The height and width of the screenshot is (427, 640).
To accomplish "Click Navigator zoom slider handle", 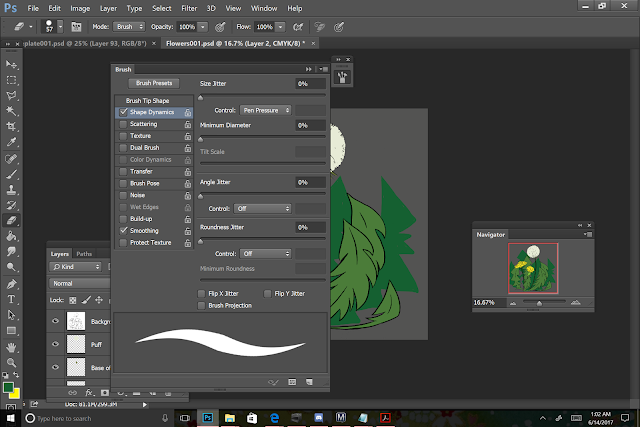I will [539, 303].
